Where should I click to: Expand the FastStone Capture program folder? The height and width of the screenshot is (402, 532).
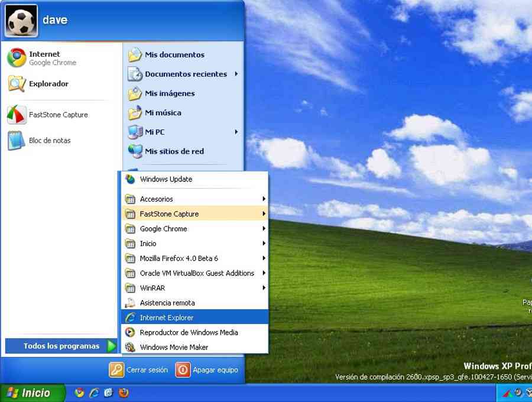click(x=194, y=214)
